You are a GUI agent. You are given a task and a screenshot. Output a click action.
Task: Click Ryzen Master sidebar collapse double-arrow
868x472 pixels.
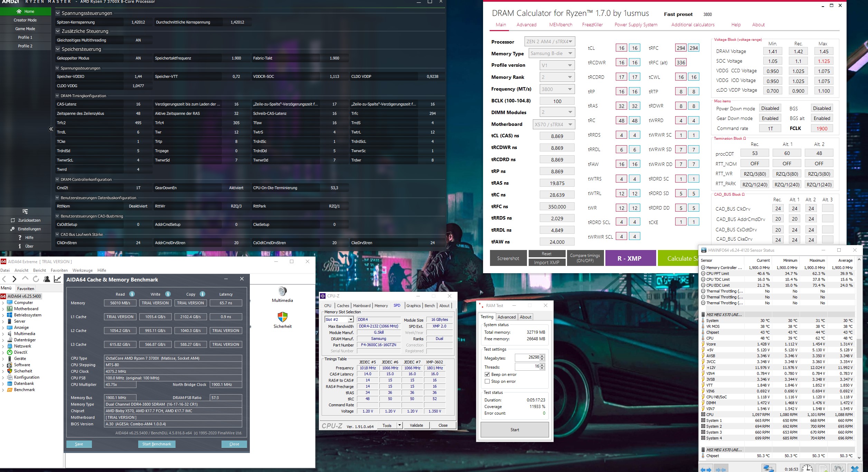click(x=51, y=129)
